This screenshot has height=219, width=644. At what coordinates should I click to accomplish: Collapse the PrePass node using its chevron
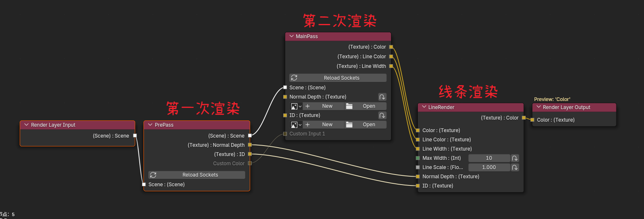pos(150,125)
